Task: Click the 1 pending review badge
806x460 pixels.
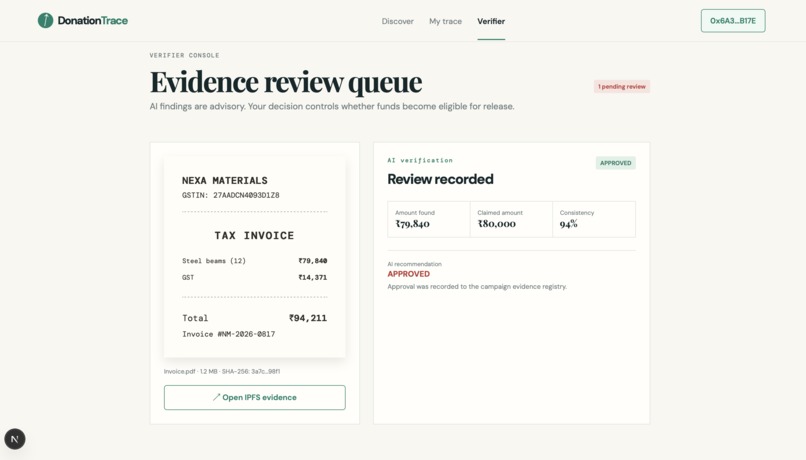Action: tap(621, 86)
